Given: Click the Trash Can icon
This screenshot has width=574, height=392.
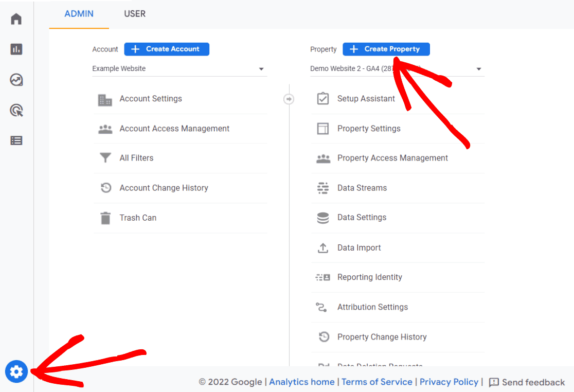Looking at the screenshot, I should pos(105,218).
